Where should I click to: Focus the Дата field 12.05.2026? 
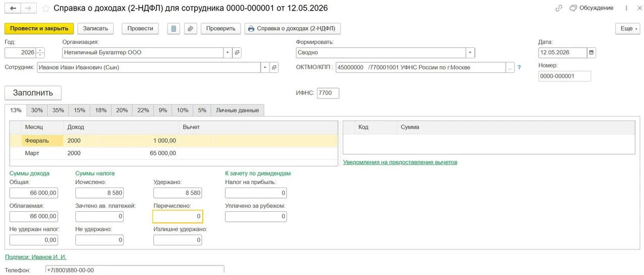point(562,52)
